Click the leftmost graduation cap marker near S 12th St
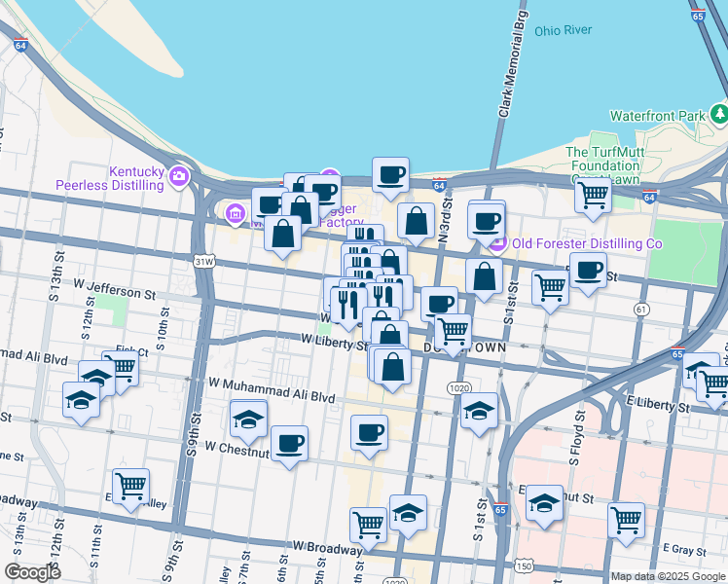Viewport: 728px width, 584px height. click(x=81, y=401)
